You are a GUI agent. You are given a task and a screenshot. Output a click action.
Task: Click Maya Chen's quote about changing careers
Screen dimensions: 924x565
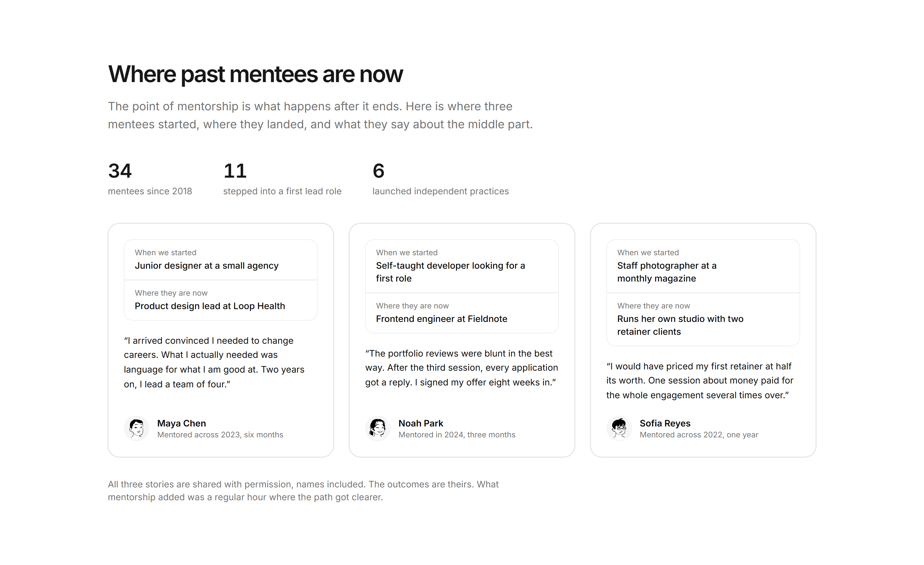(x=214, y=362)
